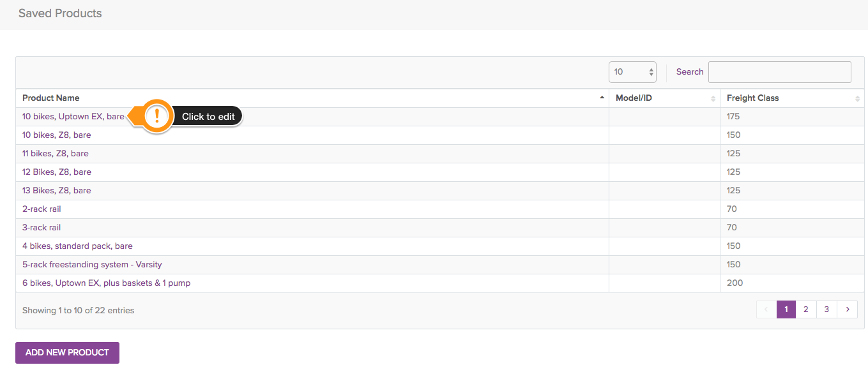Click the Add New Product button
The height and width of the screenshot is (372, 868).
(67, 353)
